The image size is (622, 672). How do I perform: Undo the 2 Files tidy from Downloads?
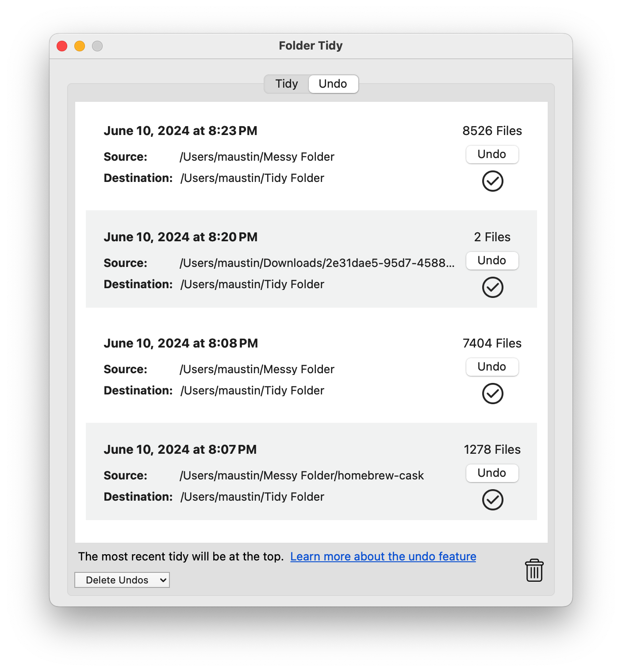pos(492,260)
